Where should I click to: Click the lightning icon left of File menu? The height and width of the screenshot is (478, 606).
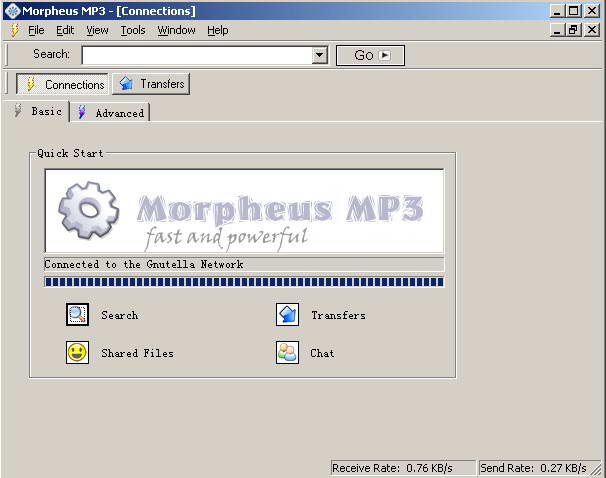click(x=15, y=30)
